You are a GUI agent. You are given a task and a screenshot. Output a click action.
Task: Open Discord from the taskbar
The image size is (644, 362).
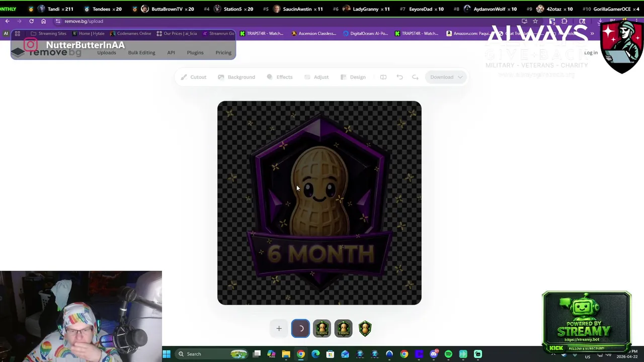point(434,354)
